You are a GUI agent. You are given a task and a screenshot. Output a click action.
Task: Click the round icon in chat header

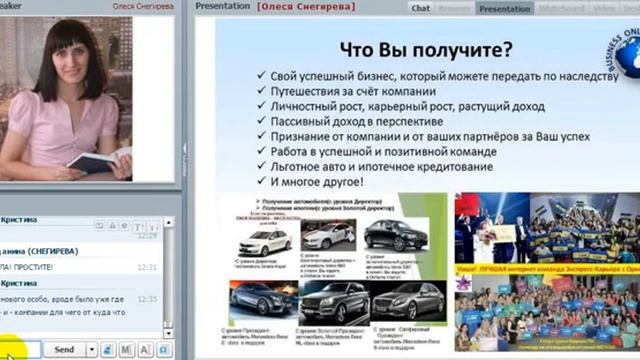click(x=125, y=225)
